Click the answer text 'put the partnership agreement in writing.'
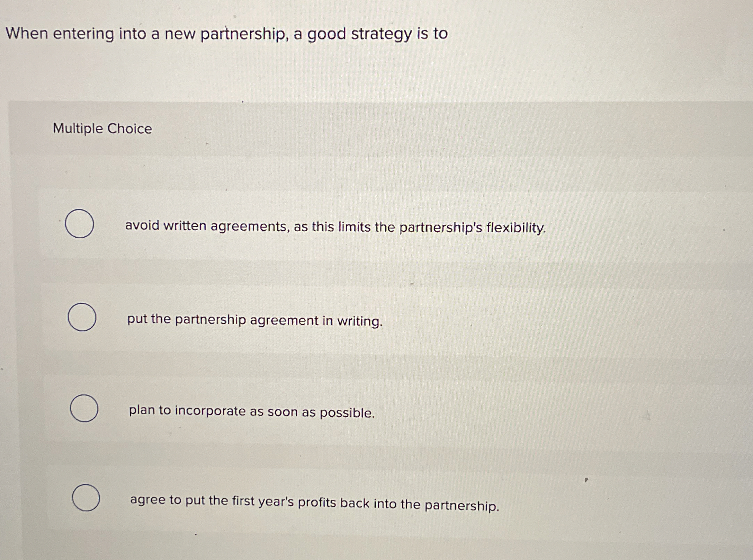The image size is (753, 560). (255, 320)
